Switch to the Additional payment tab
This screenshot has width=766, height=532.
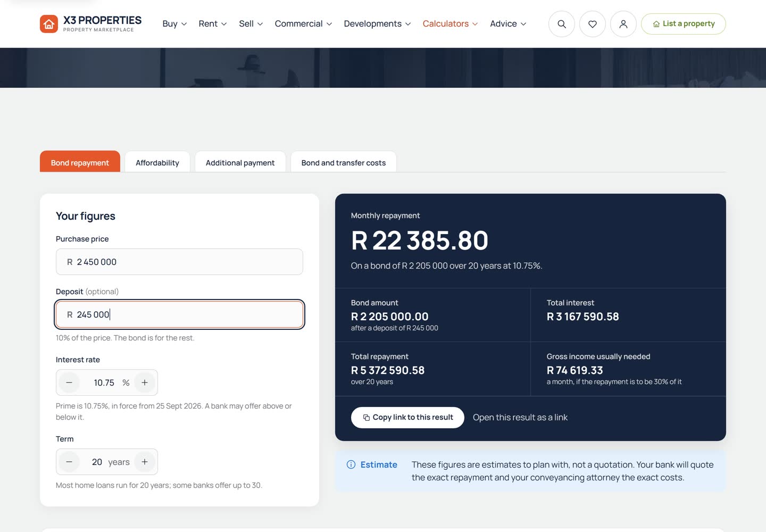pyautogui.click(x=240, y=162)
